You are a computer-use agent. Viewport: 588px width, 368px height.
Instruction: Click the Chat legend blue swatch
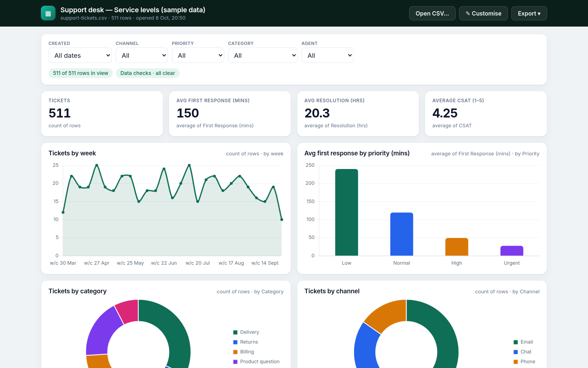coord(516,352)
